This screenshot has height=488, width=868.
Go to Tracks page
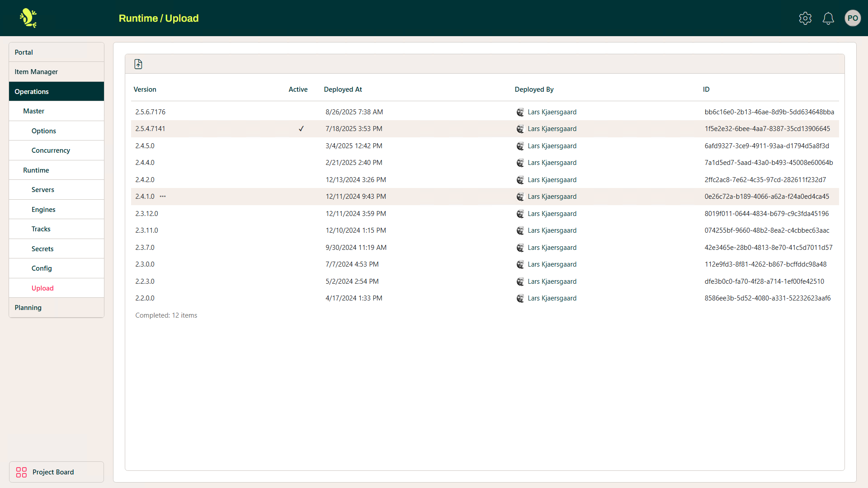[x=57, y=229]
